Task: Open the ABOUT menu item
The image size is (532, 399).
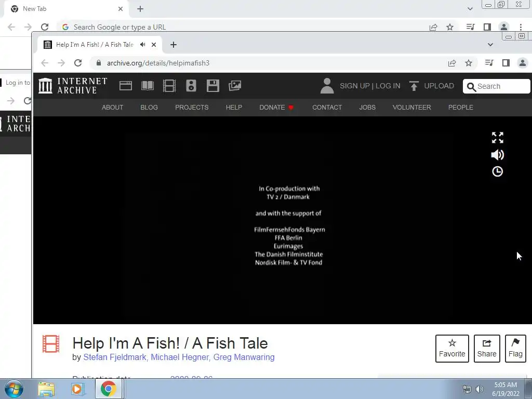Action: (x=112, y=107)
